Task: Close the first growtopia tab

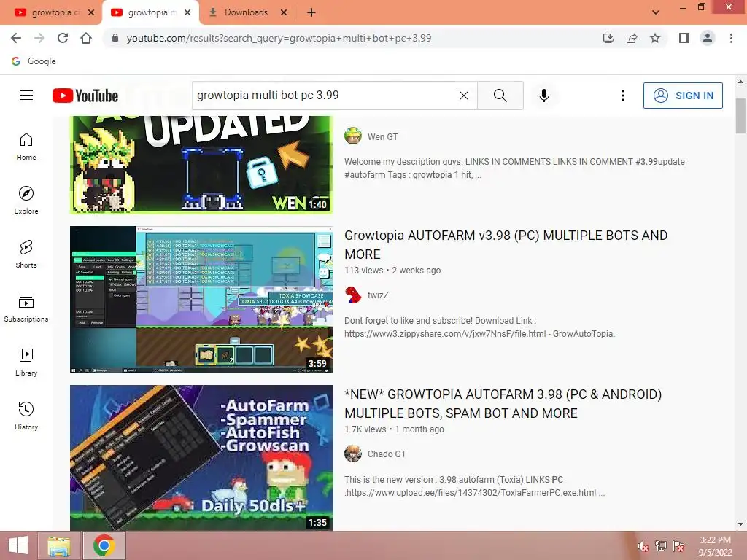Action: coord(91,12)
